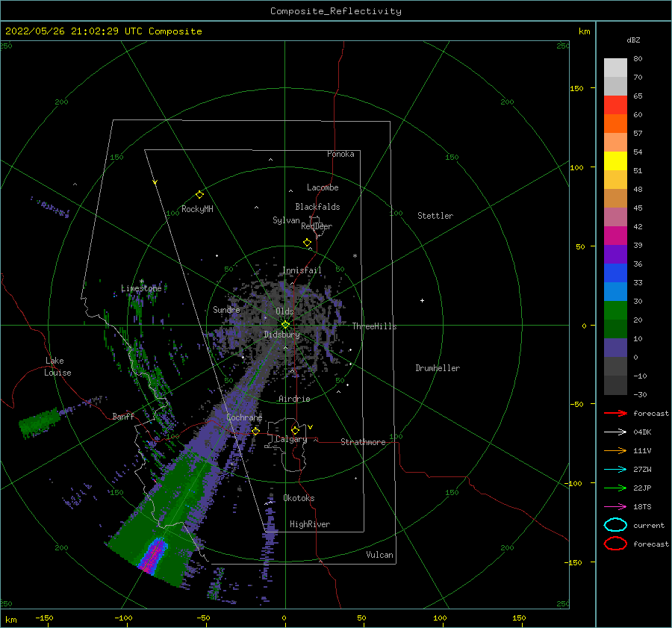Select the -10 dBZ gray color swatch
Screen dimensions: 672x628
coord(615,385)
